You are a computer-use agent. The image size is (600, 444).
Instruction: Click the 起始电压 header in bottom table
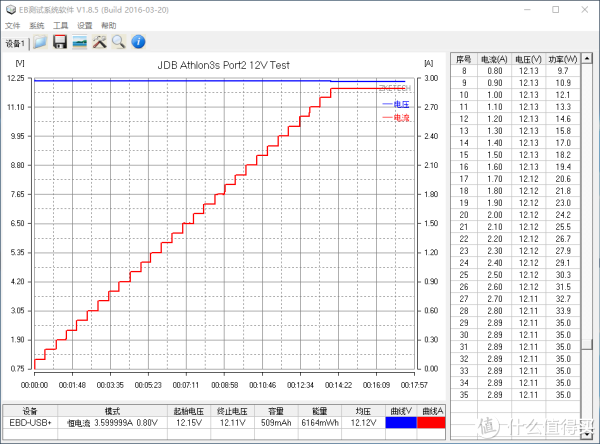pyautogui.click(x=189, y=411)
